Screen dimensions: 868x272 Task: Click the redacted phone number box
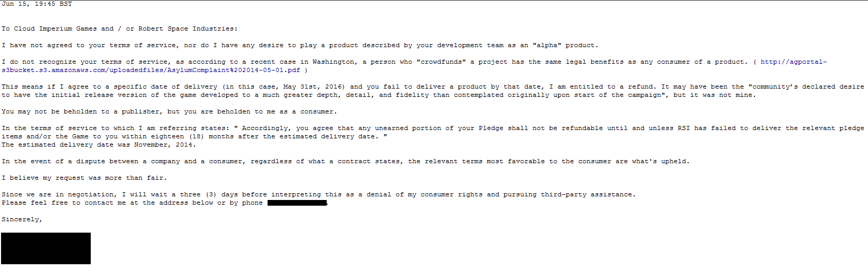pyautogui.click(x=297, y=203)
